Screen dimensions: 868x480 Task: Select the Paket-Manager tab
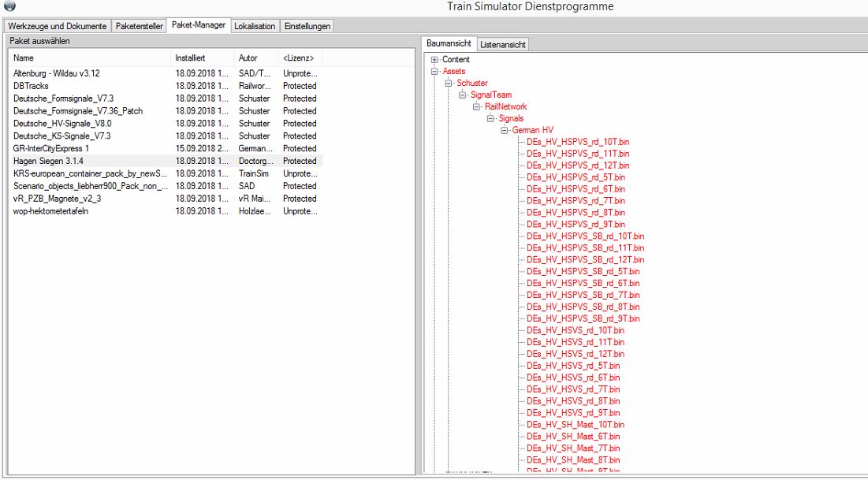(199, 25)
